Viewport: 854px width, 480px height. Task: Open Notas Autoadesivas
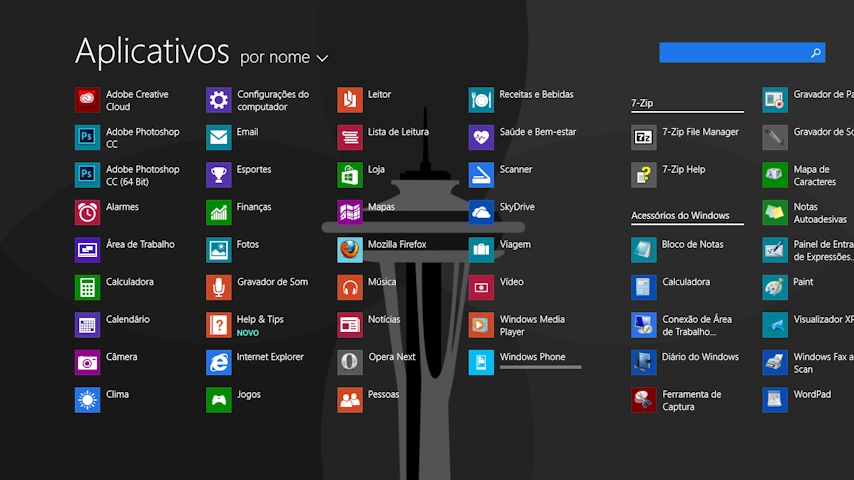[775, 212]
